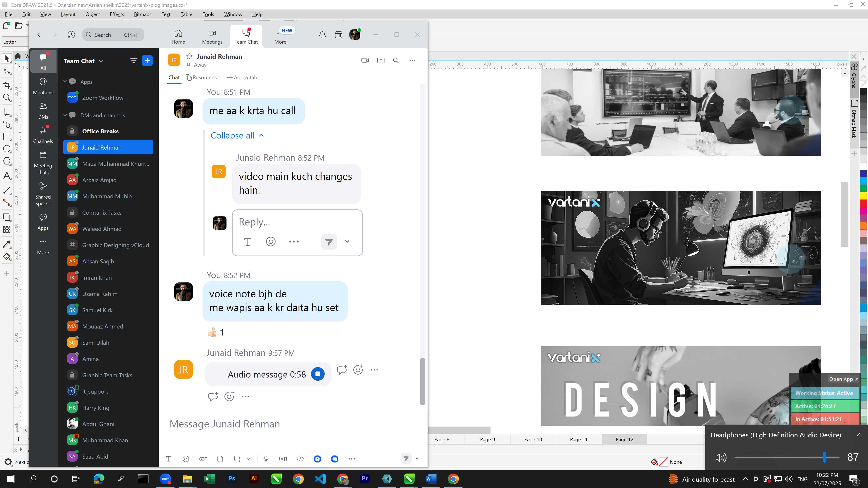The height and width of the screenshot is (488, 868).
Task: Open send options dropdown in the main composer
Action: click(x=417, y=459)
